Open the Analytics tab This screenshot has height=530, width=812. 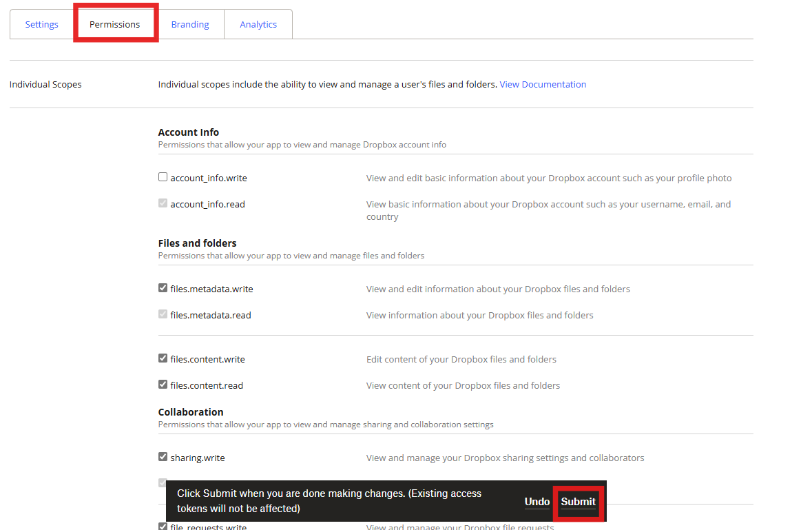(x=258, y=23)
